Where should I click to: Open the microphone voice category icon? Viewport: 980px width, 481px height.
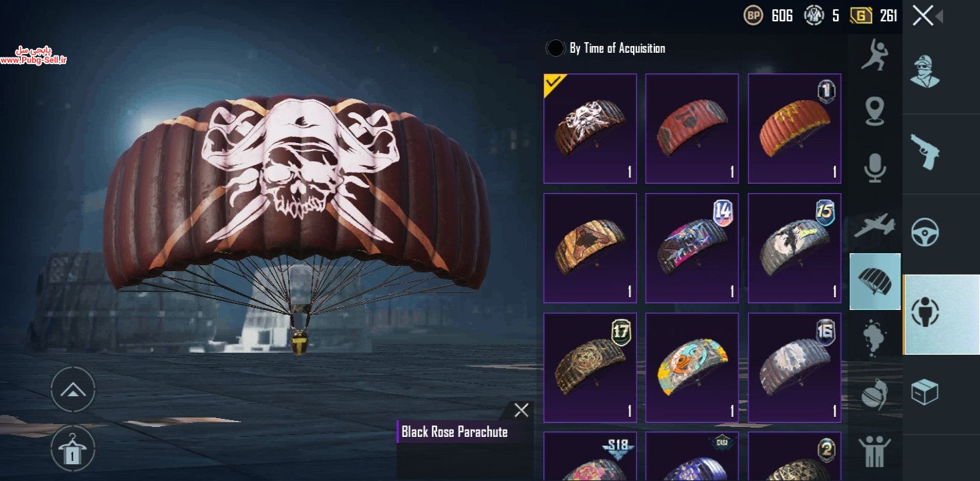point(875,167)
